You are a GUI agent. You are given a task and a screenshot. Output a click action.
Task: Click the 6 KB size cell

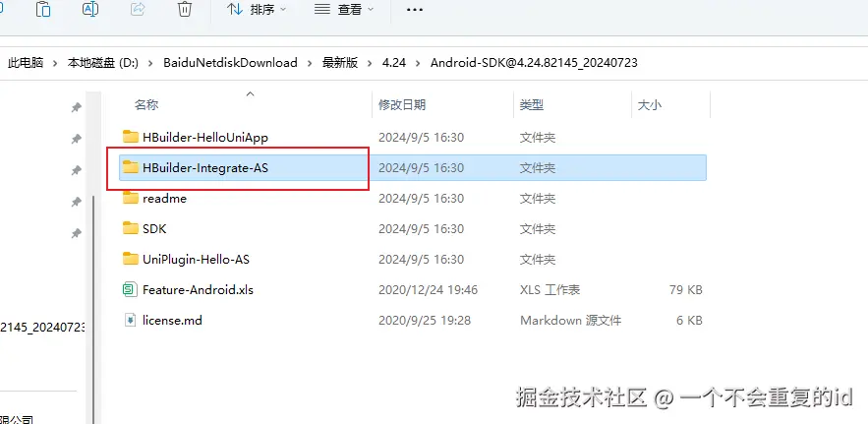coord(689,321)
